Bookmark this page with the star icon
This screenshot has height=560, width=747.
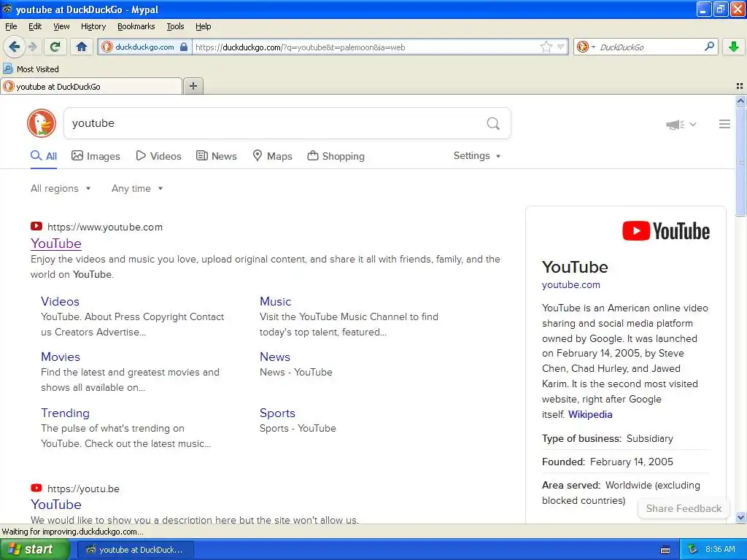(x=546, y=47)
